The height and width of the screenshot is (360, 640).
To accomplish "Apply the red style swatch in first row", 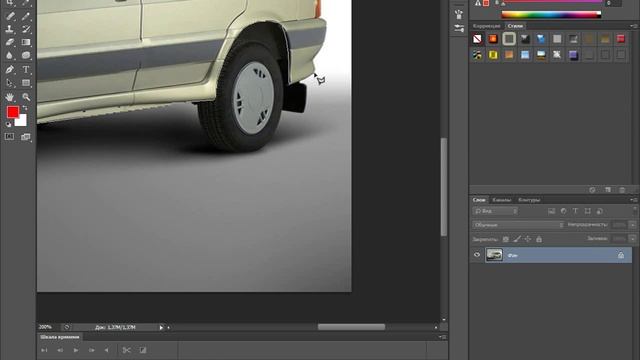I will click(621, 39).
